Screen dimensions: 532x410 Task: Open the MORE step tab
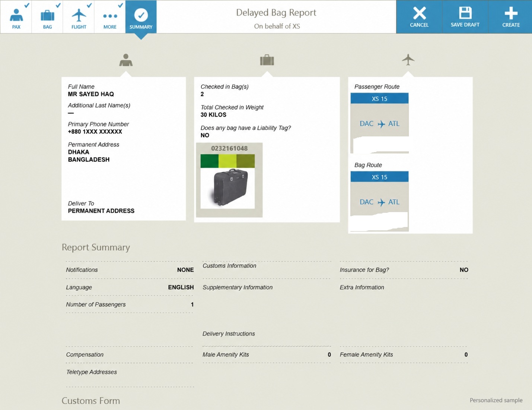coord(110,17)
